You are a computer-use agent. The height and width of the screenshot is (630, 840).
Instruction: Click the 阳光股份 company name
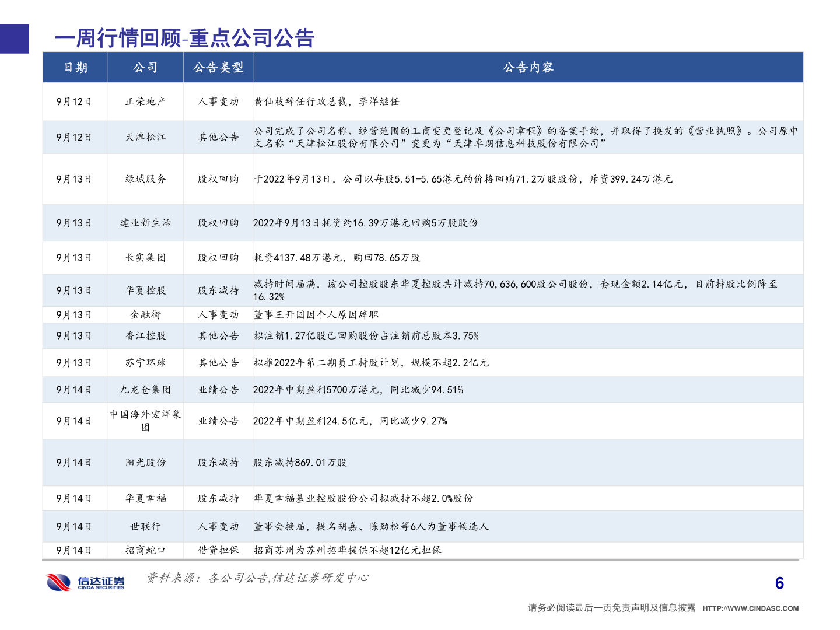(x=145, y=462)
